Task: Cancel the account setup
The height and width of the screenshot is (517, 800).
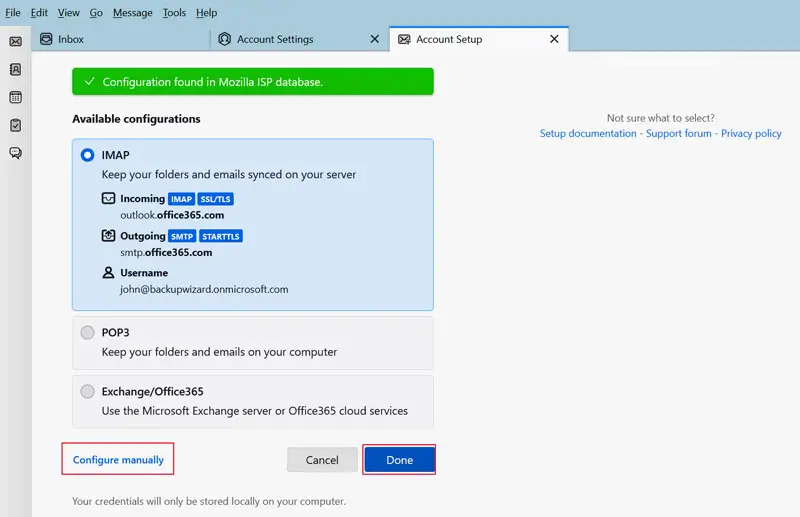Action: (x=322, y=460)
